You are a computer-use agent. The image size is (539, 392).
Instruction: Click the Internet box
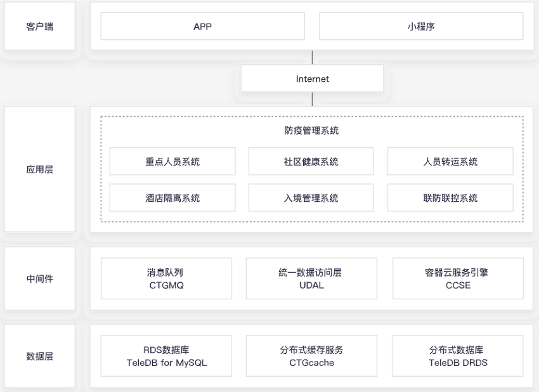[312, 79]
